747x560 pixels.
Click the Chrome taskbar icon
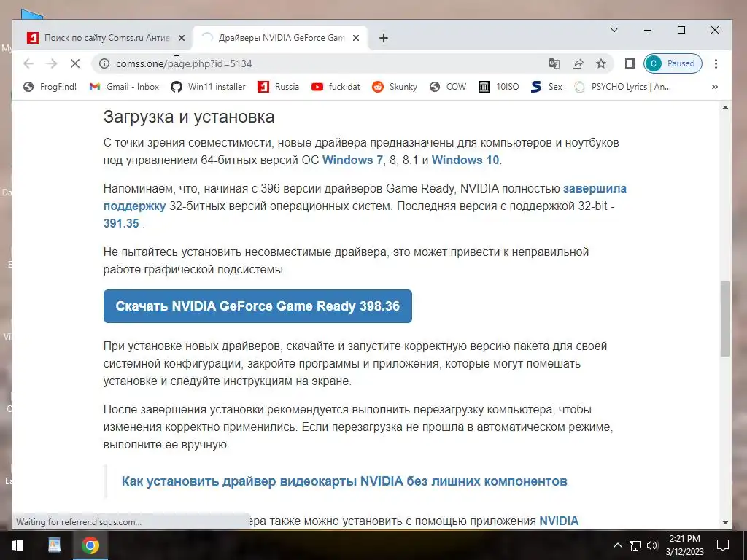(x=90, y=545)
